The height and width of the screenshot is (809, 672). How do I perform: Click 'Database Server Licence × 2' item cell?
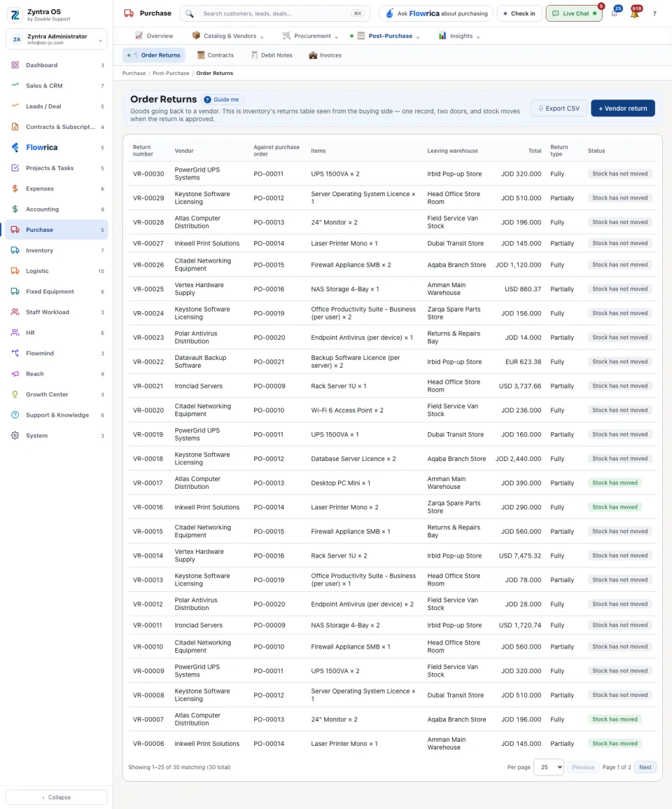[x=353, y=459]
